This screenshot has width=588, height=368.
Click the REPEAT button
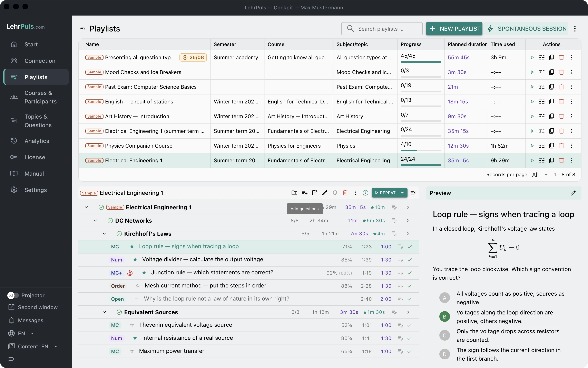pyautogui.click(x=385, y=193)
